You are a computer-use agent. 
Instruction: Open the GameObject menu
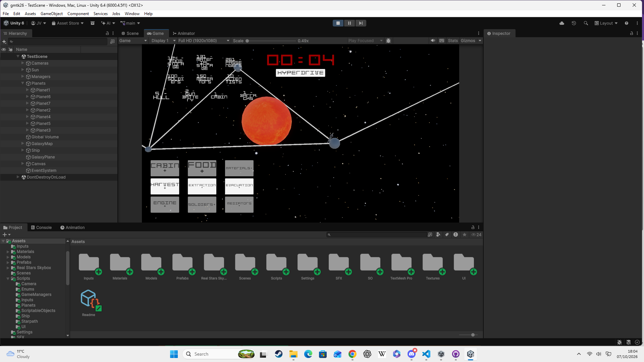(x=52, y=14)
